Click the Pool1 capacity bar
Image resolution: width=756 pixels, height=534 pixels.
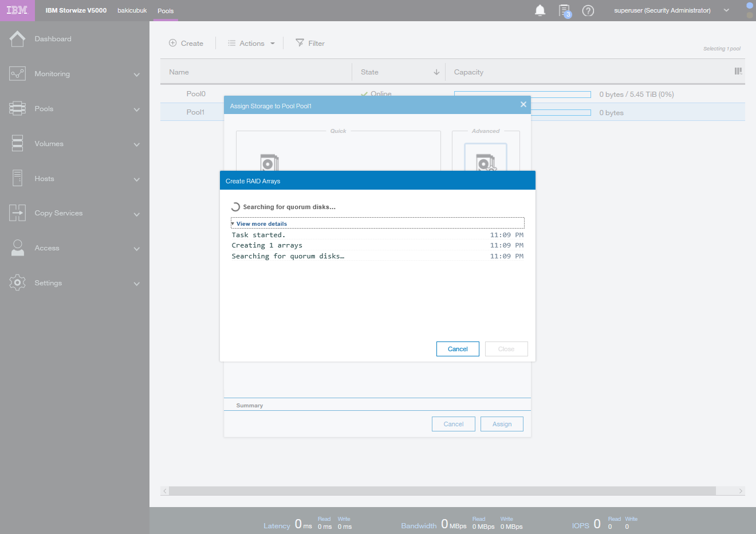pos(561,113)
